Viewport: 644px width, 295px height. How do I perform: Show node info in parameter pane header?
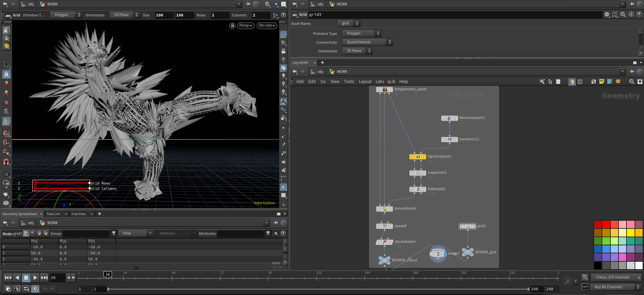click(x=631, y=14)
